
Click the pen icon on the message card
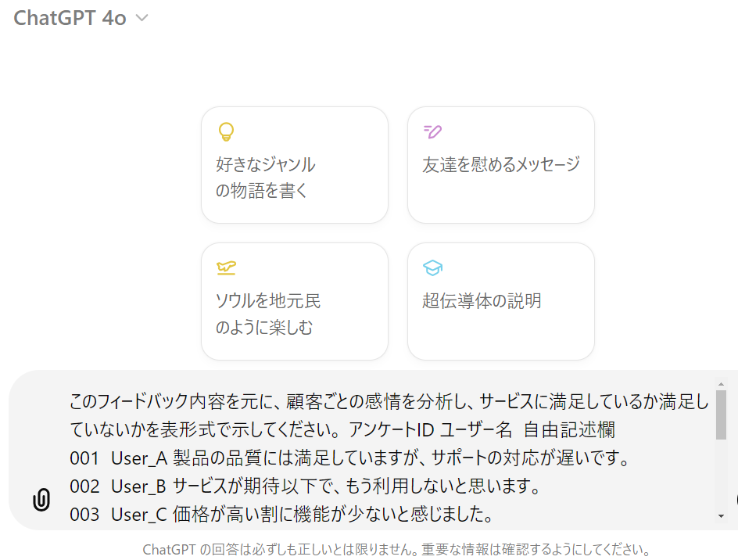pyautogui.click(x=432, y=131)
